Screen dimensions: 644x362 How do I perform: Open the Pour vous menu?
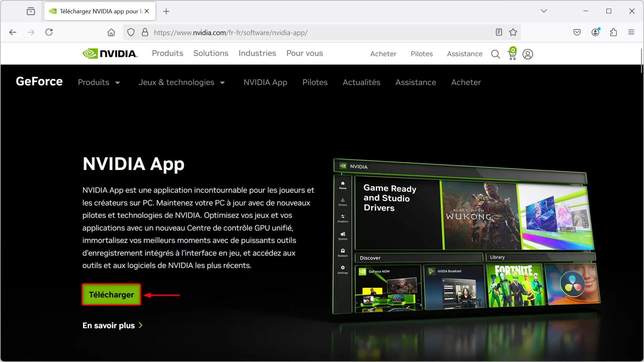305,53
